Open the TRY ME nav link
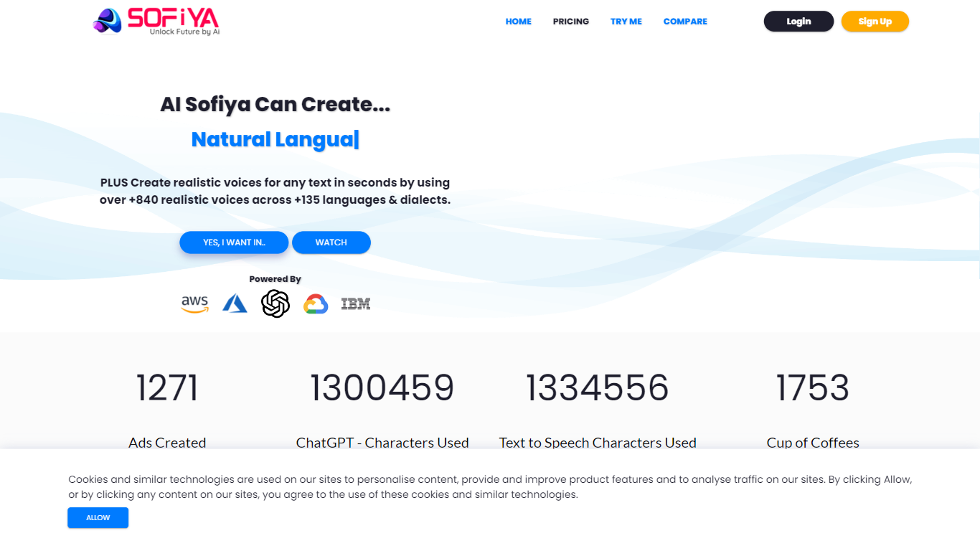Viewport: 980px width, 551px height. click(626, 22)
